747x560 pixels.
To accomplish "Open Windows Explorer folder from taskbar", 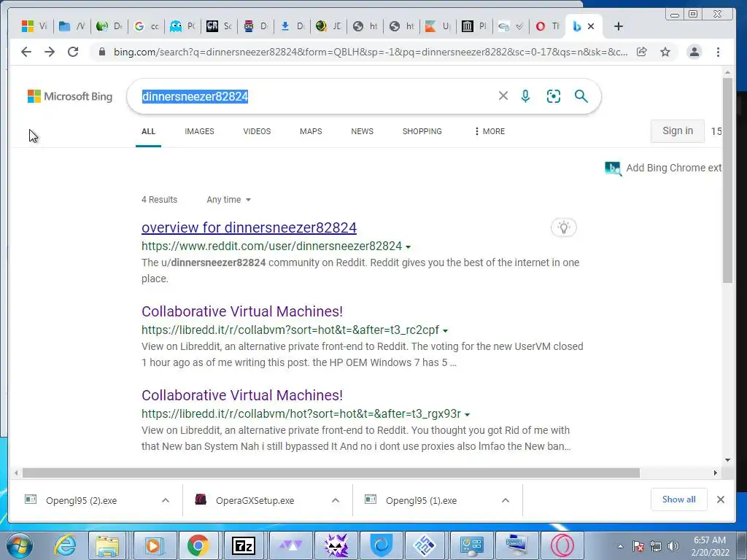I will coord(107,545).
